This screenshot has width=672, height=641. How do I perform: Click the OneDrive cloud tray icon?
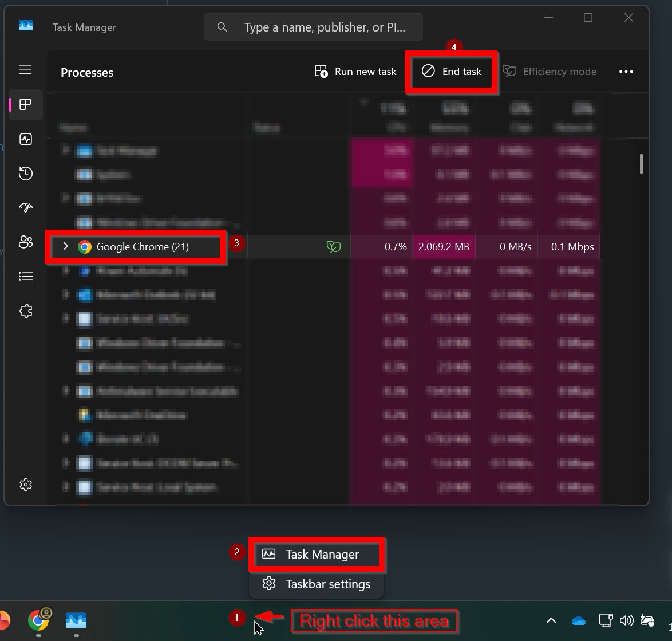point(579,620)
